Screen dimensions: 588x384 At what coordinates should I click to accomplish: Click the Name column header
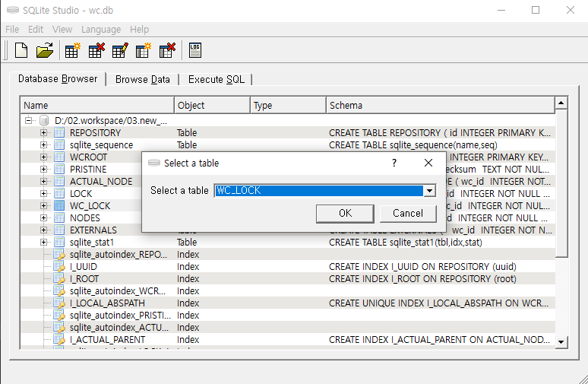(97, 105)
